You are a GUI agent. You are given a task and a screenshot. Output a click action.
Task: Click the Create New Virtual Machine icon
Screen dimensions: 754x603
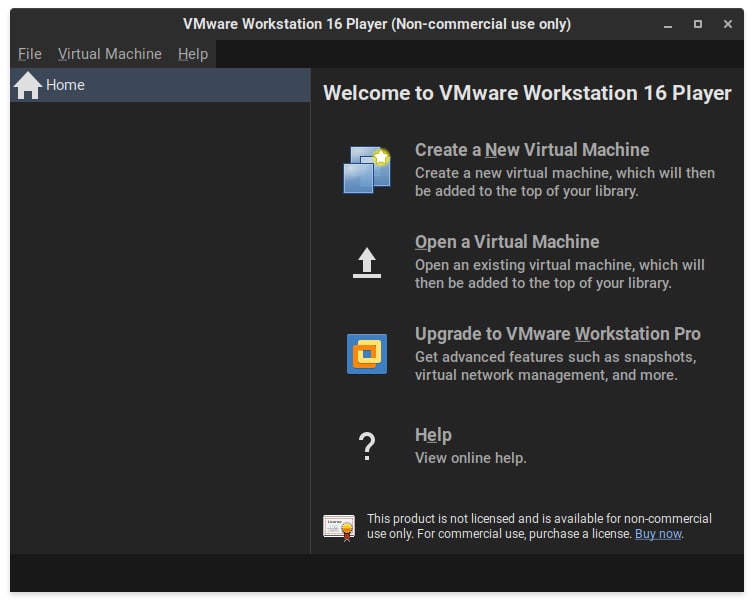pos(367,170)
